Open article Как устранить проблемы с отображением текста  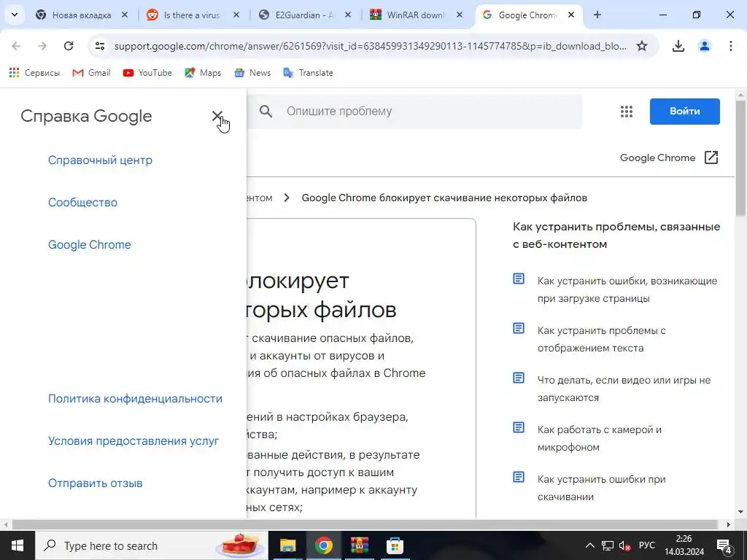pyautogui.click(x=601, y=339)
